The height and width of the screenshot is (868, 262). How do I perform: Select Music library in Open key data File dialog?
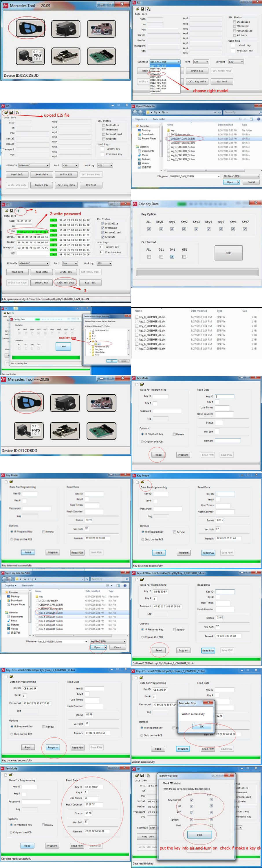point(14,620)
